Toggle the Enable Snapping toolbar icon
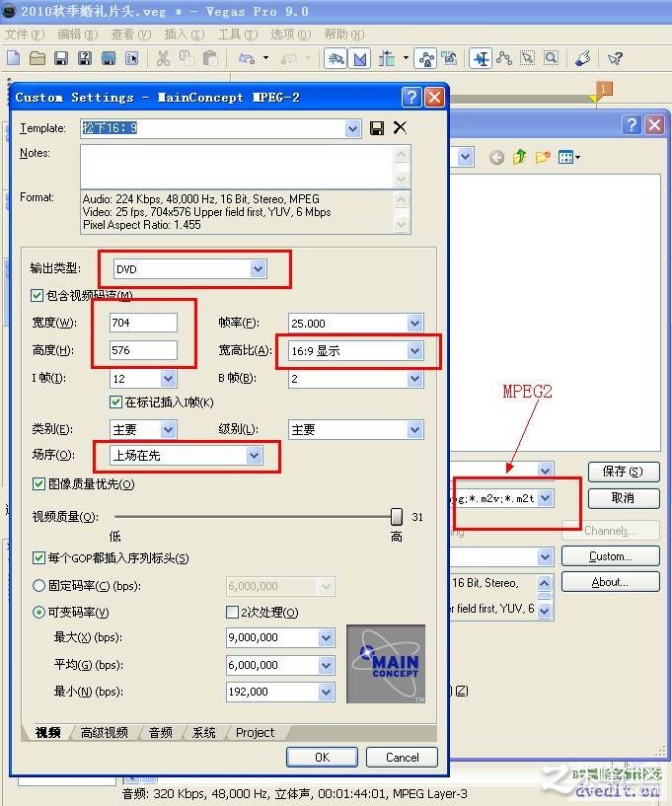Screen dimensions: 672x806 (x=336, y=58)
